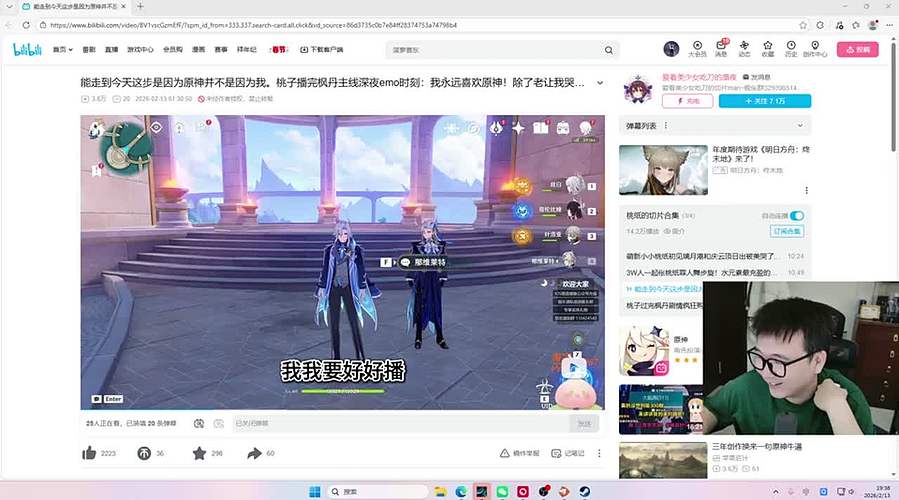899x500 pixels.
Task: Open 番剧 in the navigation bar
Action: click(x=89, y=50)
